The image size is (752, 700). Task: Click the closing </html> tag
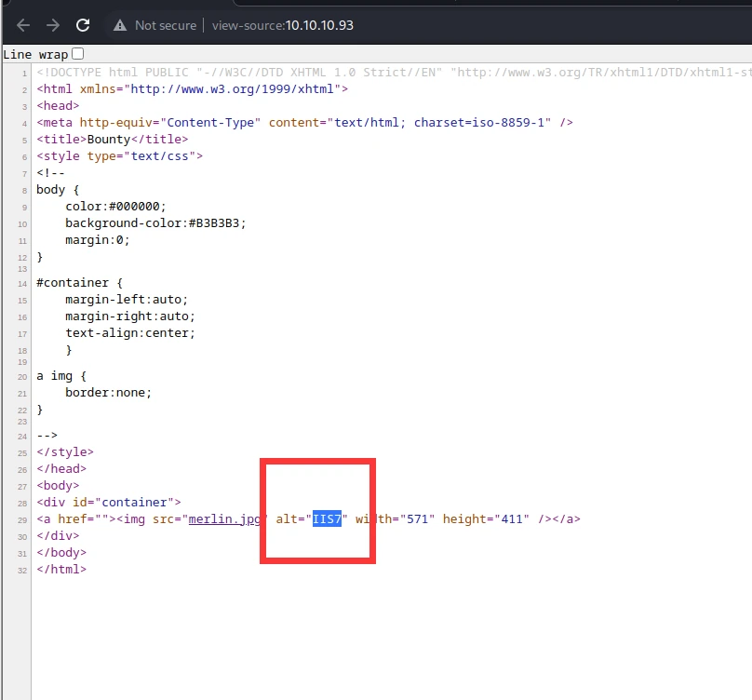tap(61, 570)
